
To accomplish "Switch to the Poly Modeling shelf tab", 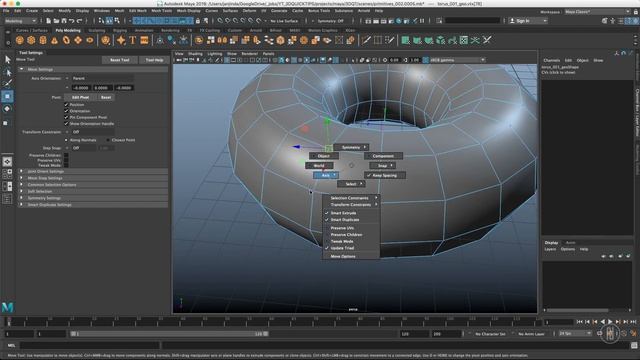I will point(68,30).
